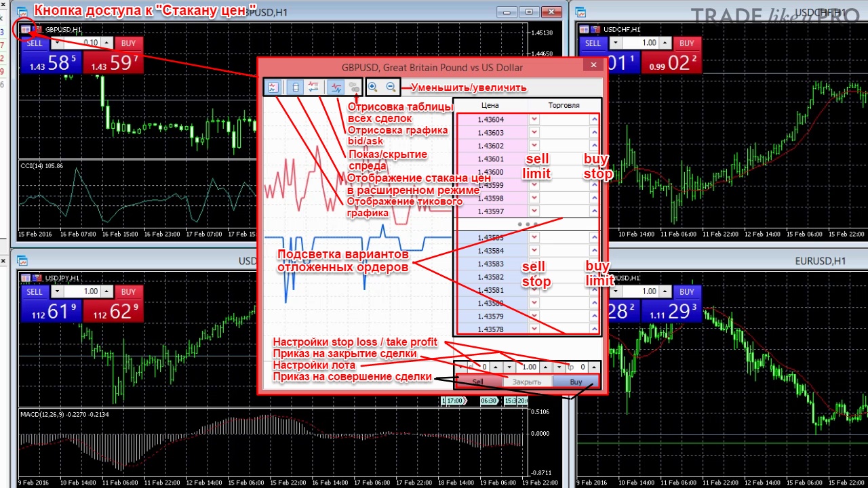
Task: Click the Цена column header
Action: tap(490, 105)
